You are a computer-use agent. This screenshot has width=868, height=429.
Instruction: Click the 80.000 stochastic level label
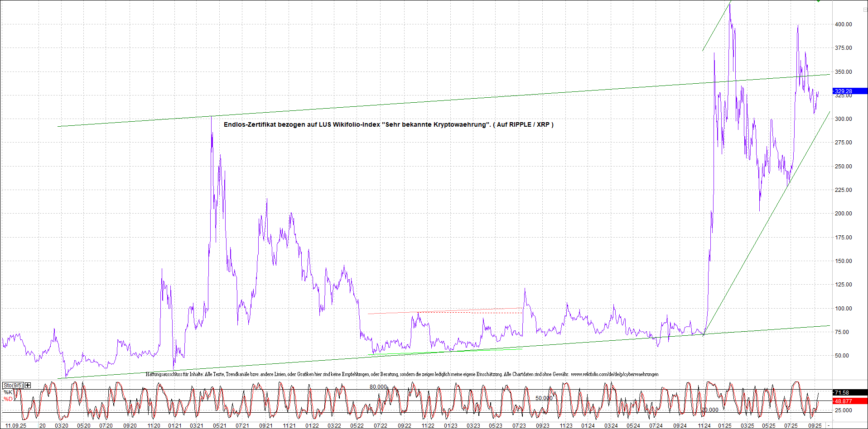point(378,386)
